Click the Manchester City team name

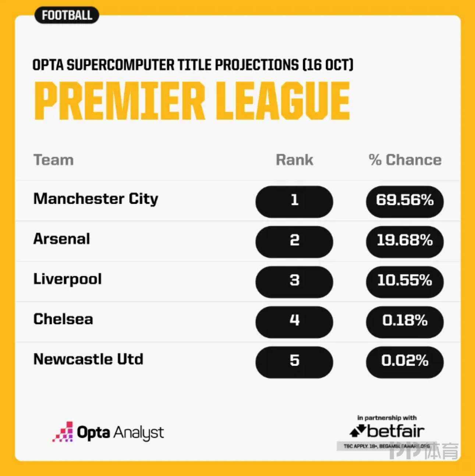click(x=96, y=199)
